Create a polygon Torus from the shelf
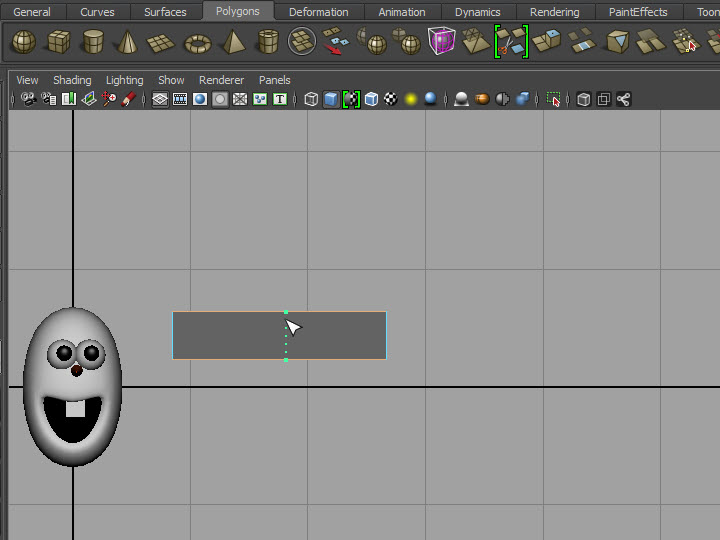720x540 pixels. click(198, 42)
